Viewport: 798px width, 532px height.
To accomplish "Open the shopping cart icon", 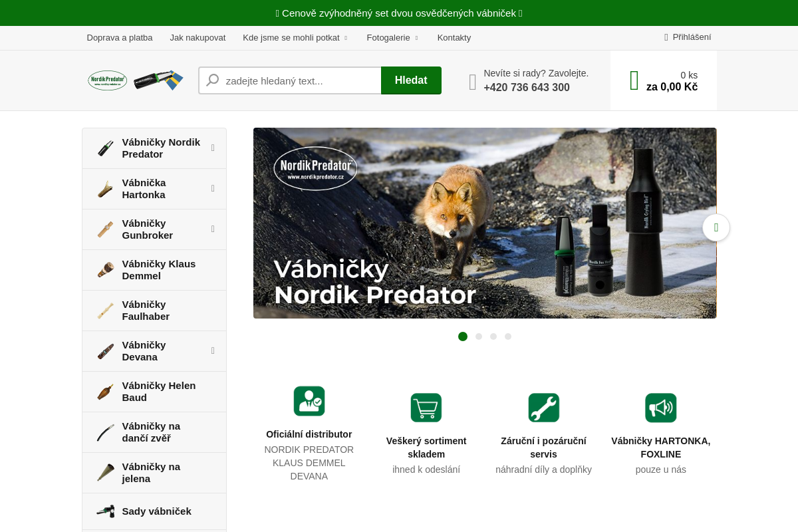I will tap(634, 80).
